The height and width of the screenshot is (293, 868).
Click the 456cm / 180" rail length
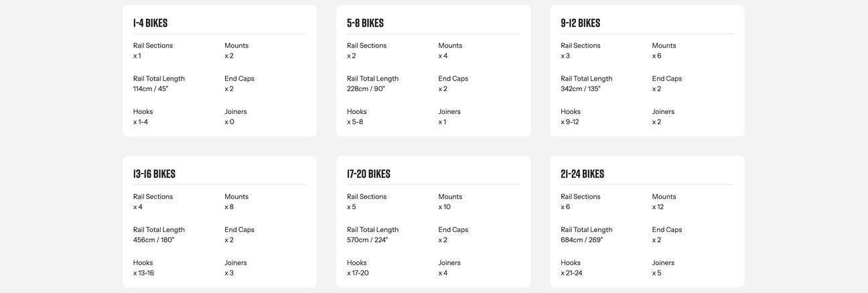click(x=152, y=239)
